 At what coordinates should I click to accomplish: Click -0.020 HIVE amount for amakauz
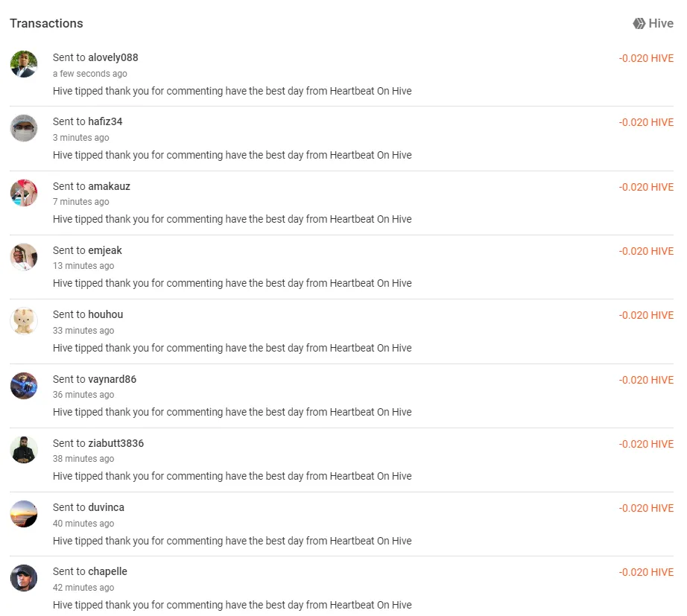click(x=646, y=187)
